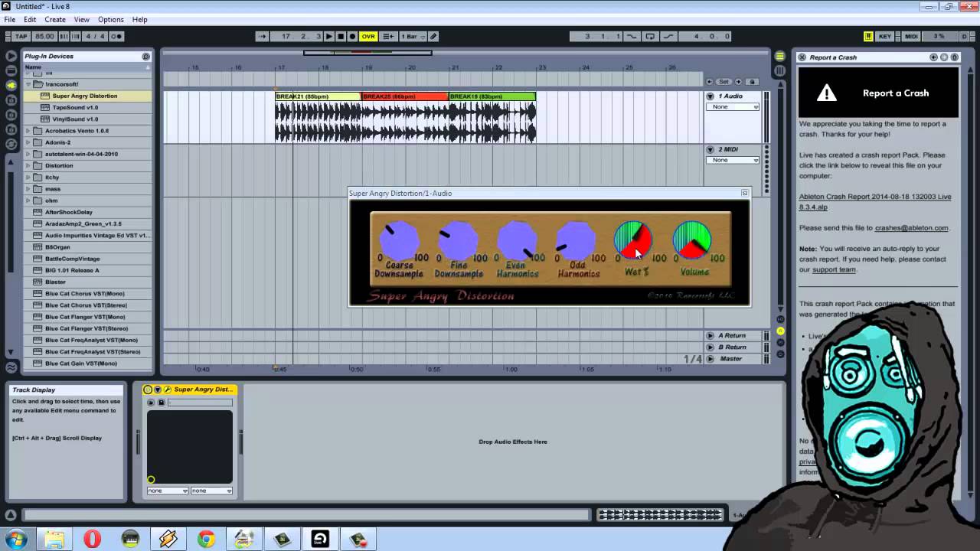Expand the Acrobatics Vento 1.0.6 folder
Screen dimensions: 980x551
[x=29, y=131]
